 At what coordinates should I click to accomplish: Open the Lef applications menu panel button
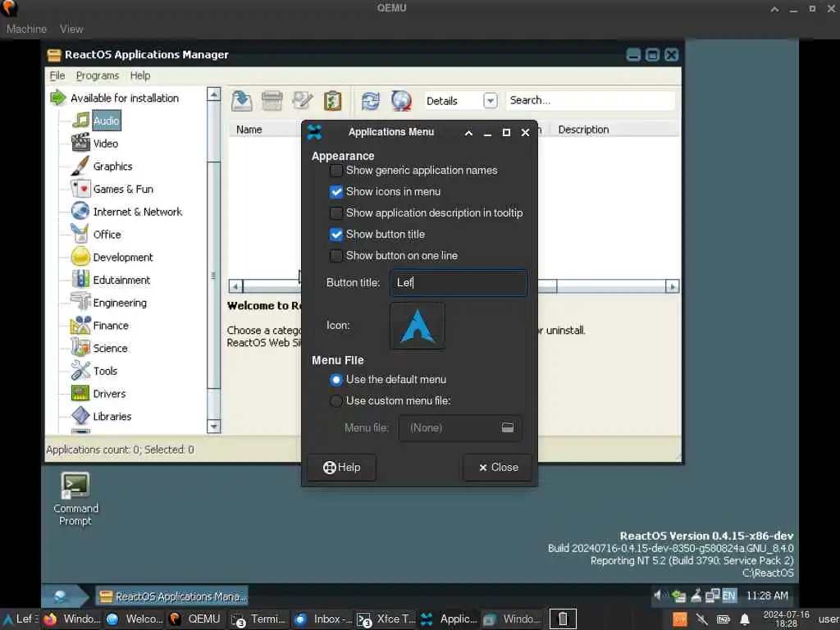pyautogui.click(x=20, y=619)
